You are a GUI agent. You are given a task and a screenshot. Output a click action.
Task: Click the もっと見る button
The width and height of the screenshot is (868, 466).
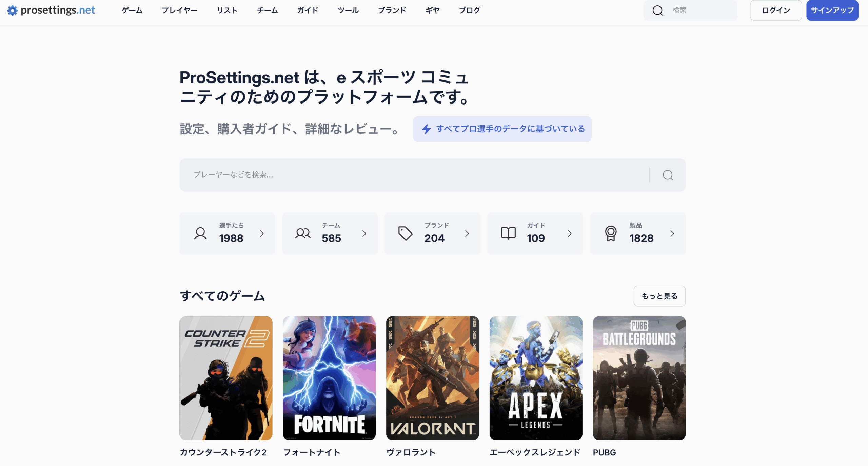(659, 296)
